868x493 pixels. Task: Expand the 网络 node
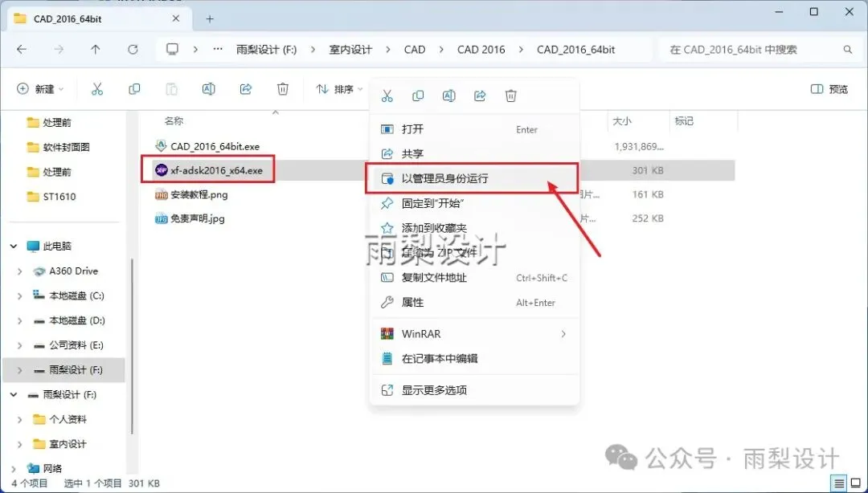(14, 469)
